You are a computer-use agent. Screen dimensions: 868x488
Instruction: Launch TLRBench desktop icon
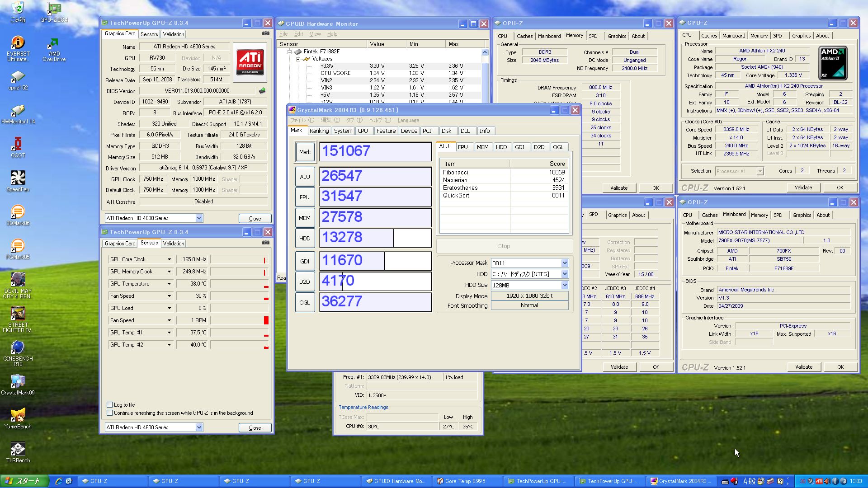(18, 452)
